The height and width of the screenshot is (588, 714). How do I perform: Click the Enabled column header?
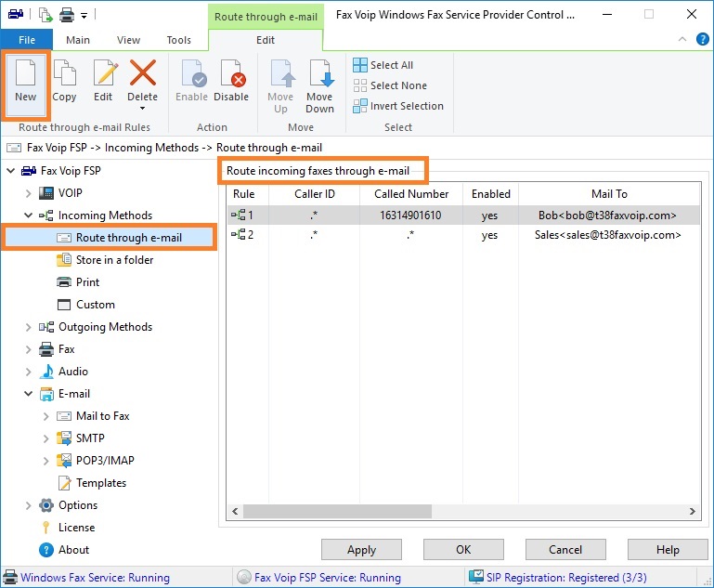pyautogui.click(x=491, y=194)
